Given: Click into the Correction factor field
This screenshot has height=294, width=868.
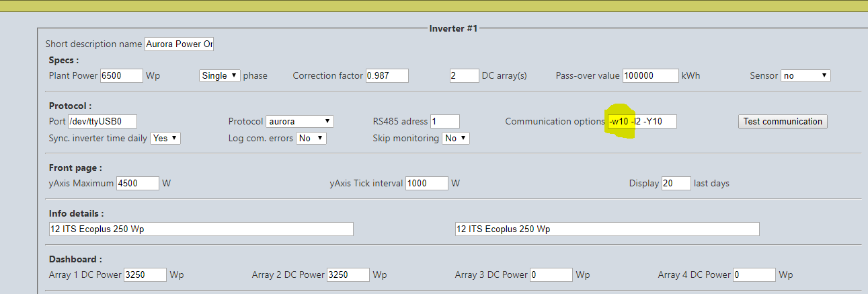Looking at the screenshot, I should click(x=387, y=76).
